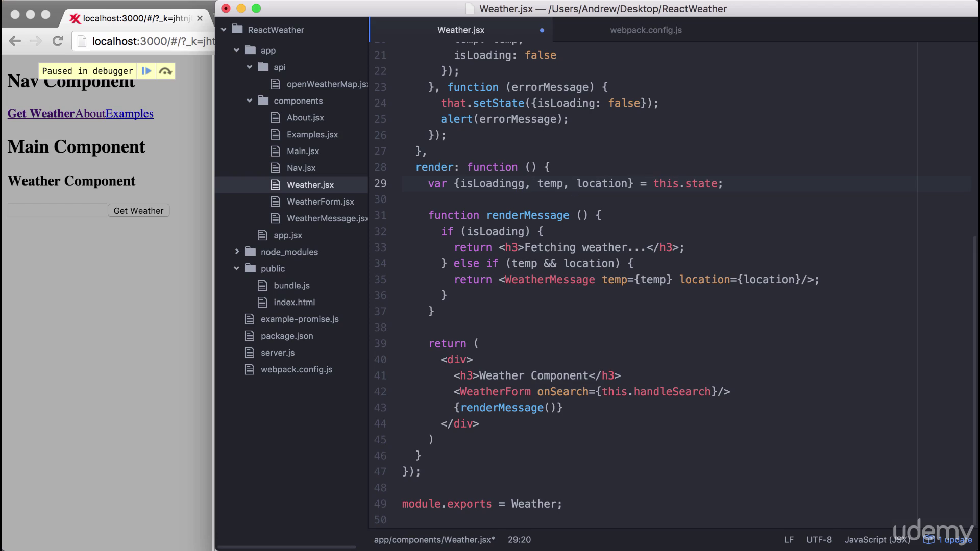Change UTF-8 encoding in status bar
This screenshot has width=980, height=551.
[819, 540]
